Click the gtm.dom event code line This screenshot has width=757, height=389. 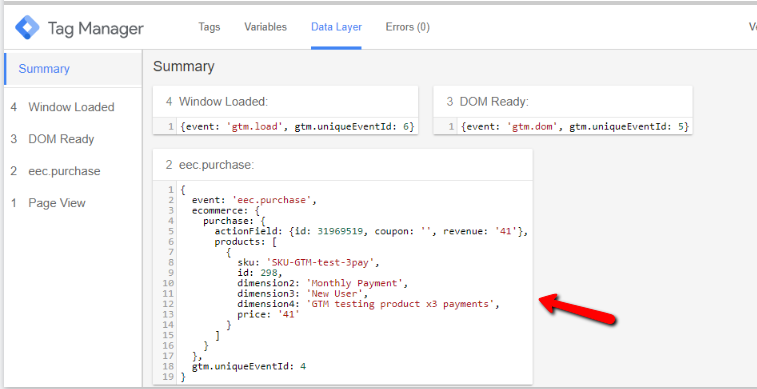click(575, 127)
